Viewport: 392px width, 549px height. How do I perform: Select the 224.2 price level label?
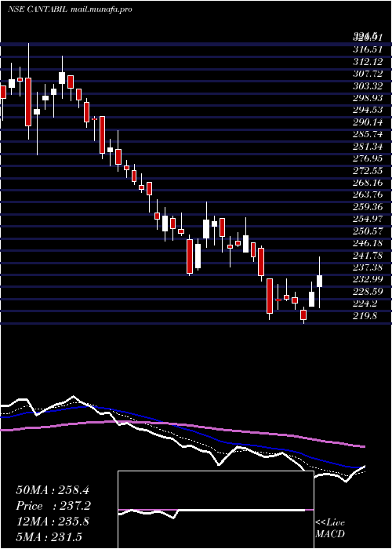365,304
